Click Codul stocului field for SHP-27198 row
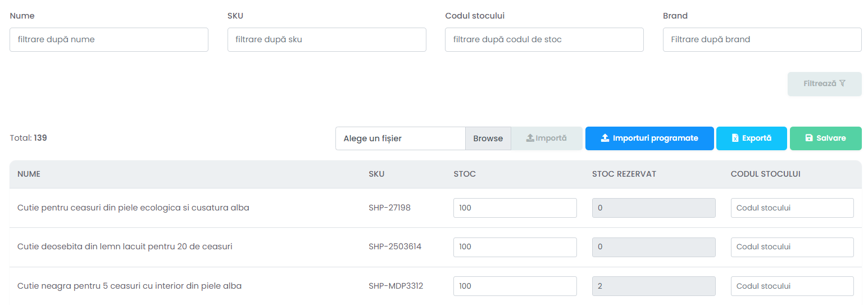Viewport: 868px width, 305px height. (x=792, y=208)
